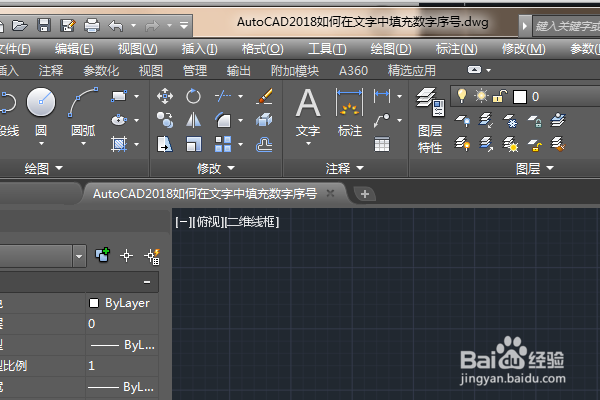Select the Hatch fill tool icon
The height and width of the screenshot is (400, 600).
[119, 144]
